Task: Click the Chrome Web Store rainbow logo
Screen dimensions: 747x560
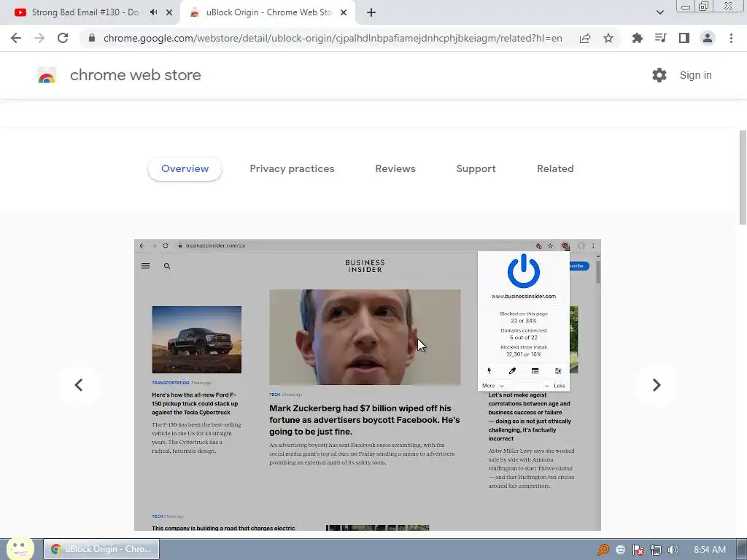Action: [47, 75]
